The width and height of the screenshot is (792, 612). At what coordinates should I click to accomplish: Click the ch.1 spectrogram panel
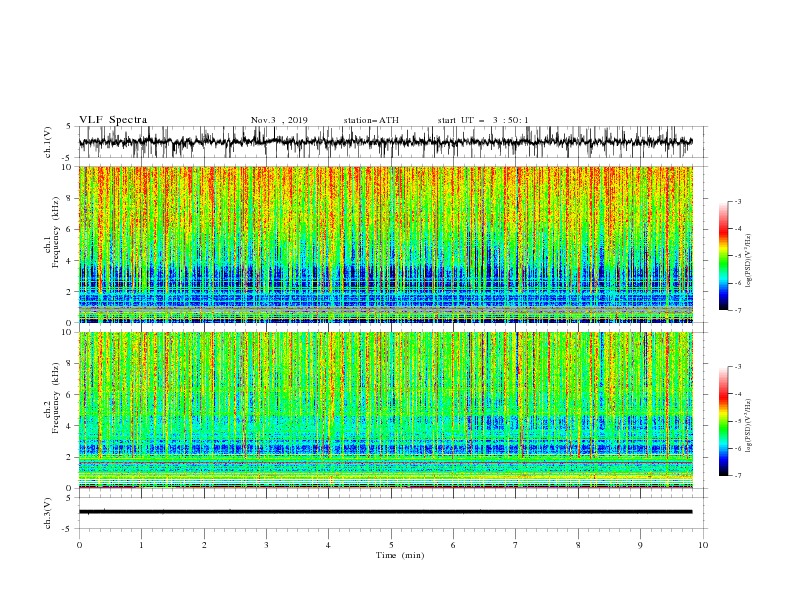(x=385, y=244)
